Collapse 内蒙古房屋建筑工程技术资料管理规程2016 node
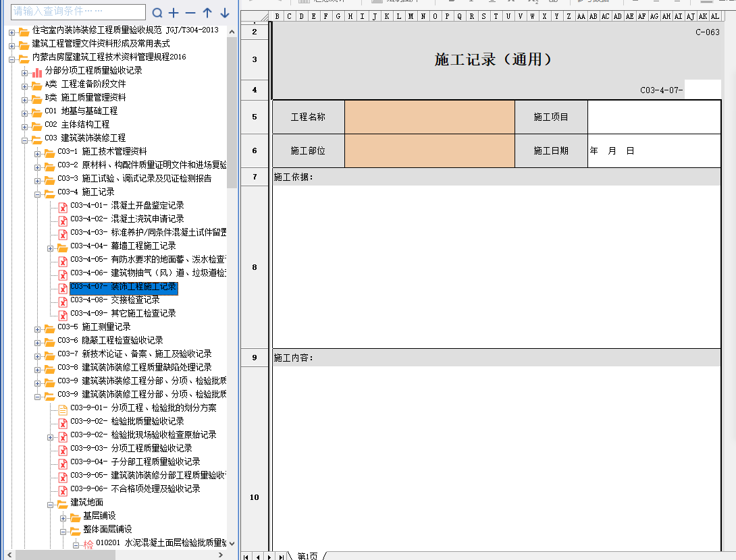This screenshot has width=736, height=560. [x=11, y=59]
